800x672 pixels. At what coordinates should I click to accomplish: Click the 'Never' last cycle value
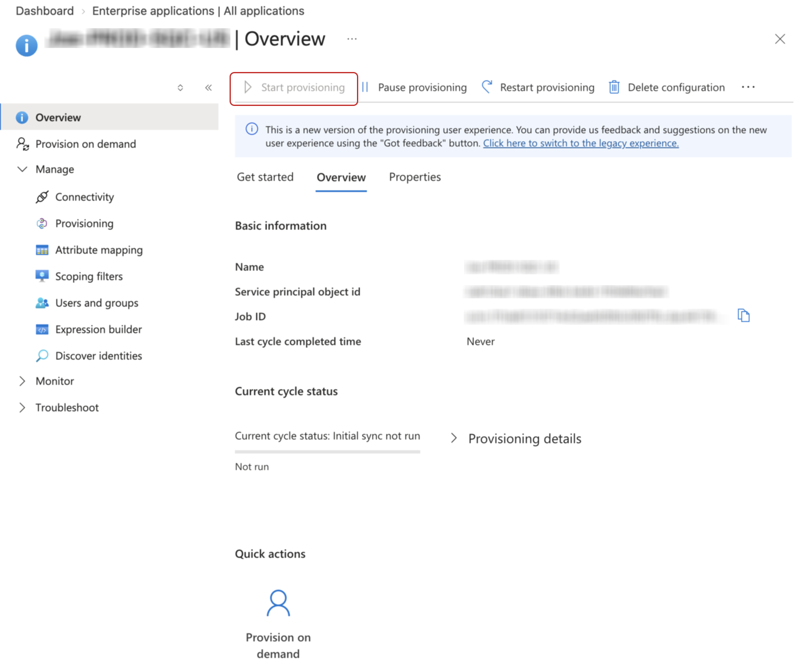[x=481, y=341]
